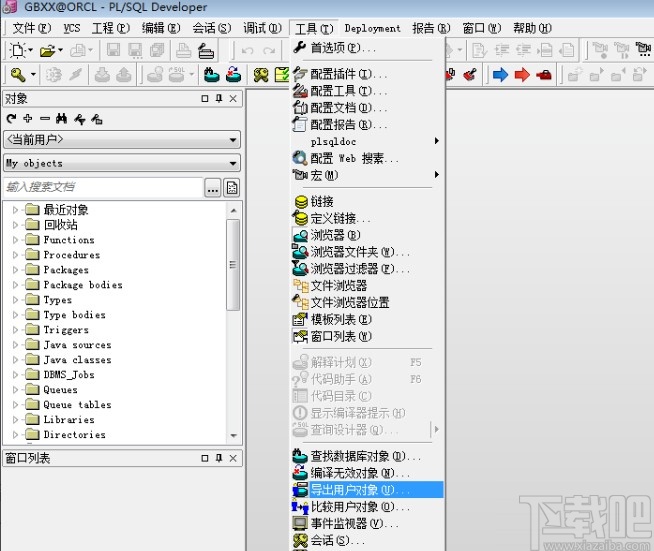Toggle 模板列表 menu entry
The image size is (654, 551).
coord(367,320)
